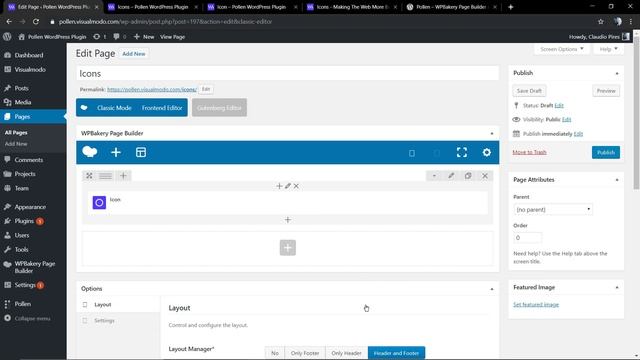Select the Only Header layout option
Viewport: 640px width, 360px height.
tap(346, 353)
